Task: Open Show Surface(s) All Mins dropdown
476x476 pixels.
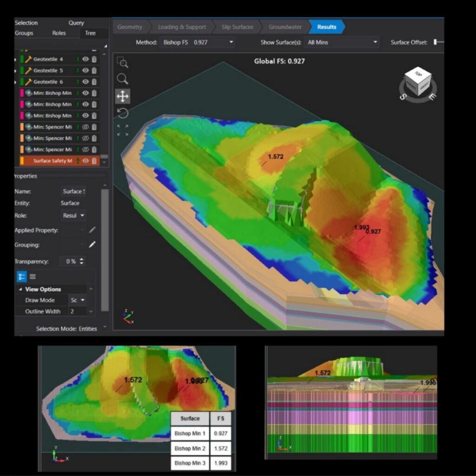Action: point(342,42)
